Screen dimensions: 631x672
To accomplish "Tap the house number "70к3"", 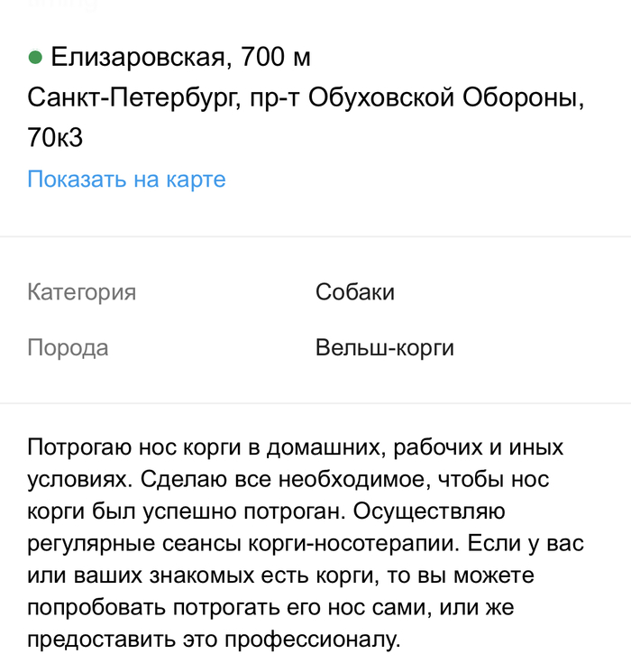I will 55,137.
